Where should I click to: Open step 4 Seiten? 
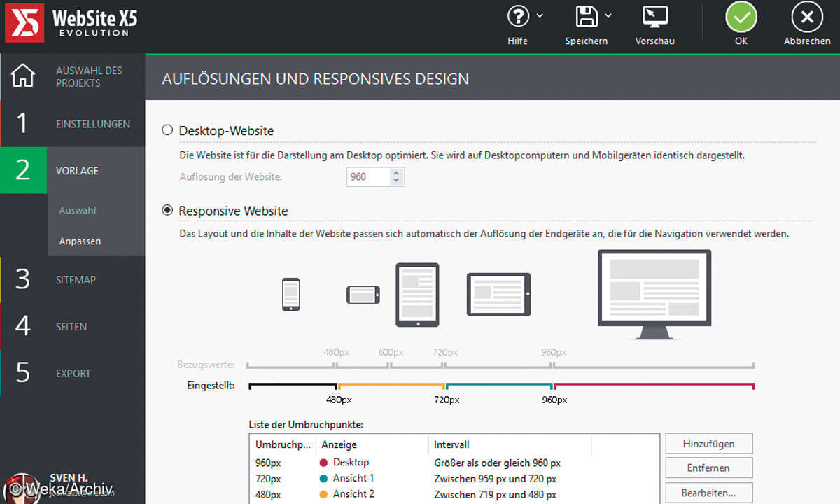point(73,326)
